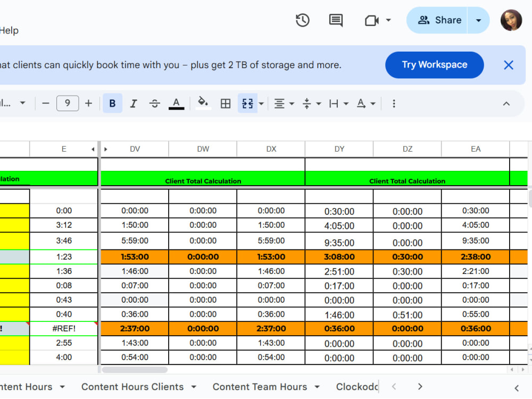This screenshot has width=532, height=399.
Task: Start a video call with camera icon
Action: [x=372, y=21]
